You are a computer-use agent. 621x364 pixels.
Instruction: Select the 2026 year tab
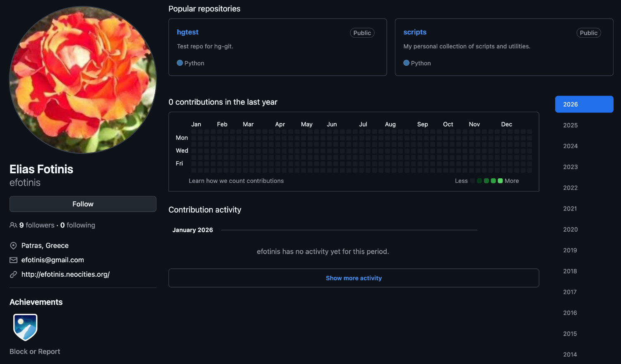[x=584, y=104]
